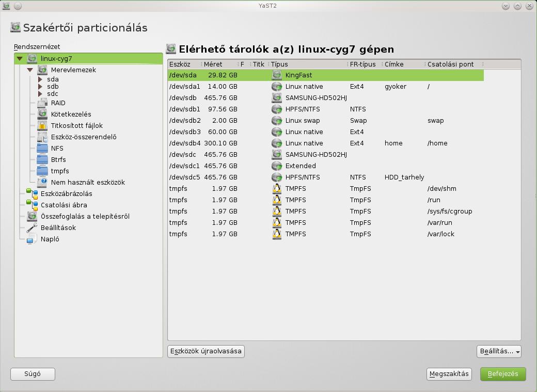Viewport: 537px width, 392px height.
Task: Open the Beállítás... dropdown button
Action: point(499,351)
